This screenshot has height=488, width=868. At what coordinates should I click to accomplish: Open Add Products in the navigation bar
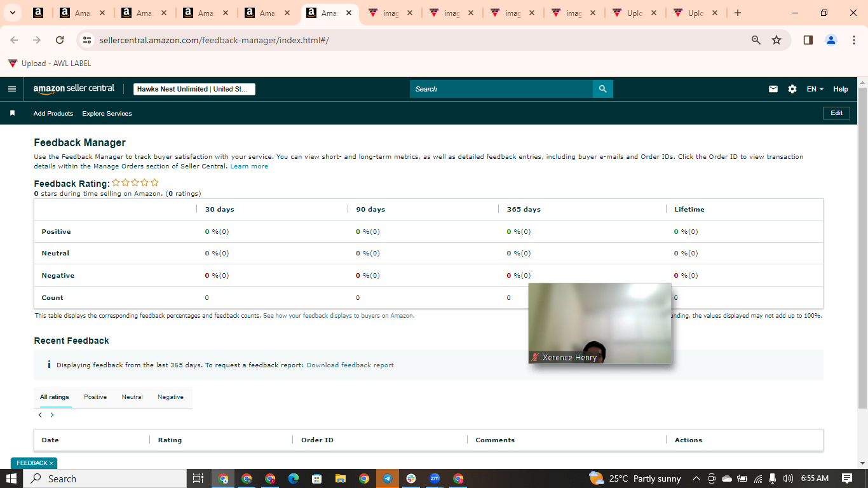pos(53,114)
